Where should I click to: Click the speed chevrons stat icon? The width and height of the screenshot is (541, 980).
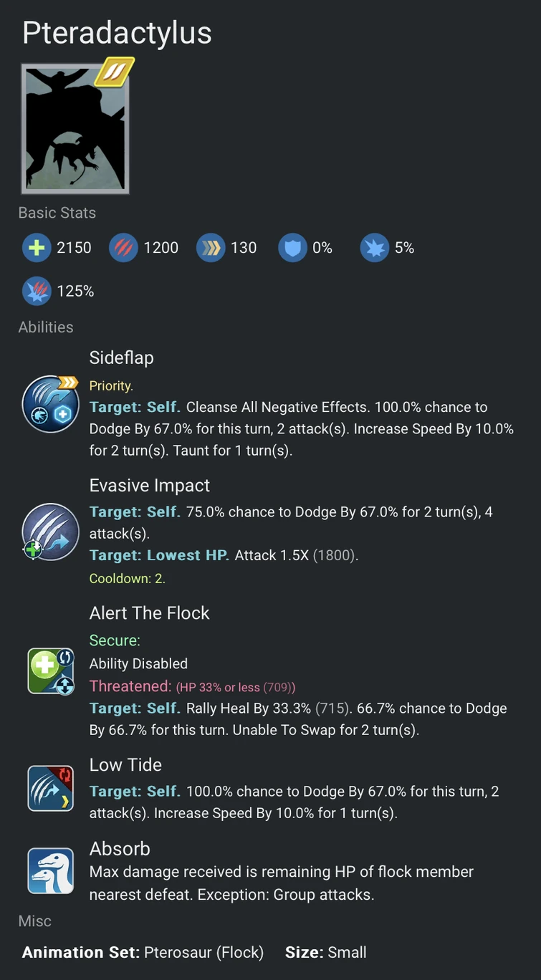point(211,248)
